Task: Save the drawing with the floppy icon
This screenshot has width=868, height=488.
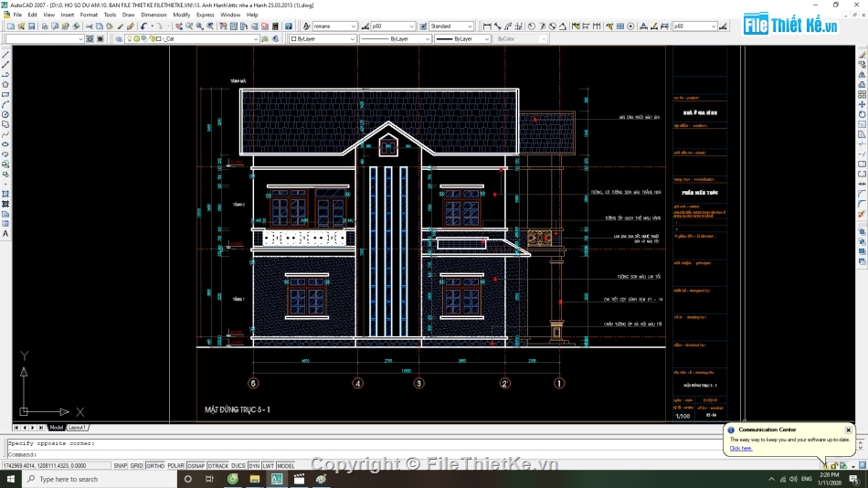Action: click(x=32, y=26)
